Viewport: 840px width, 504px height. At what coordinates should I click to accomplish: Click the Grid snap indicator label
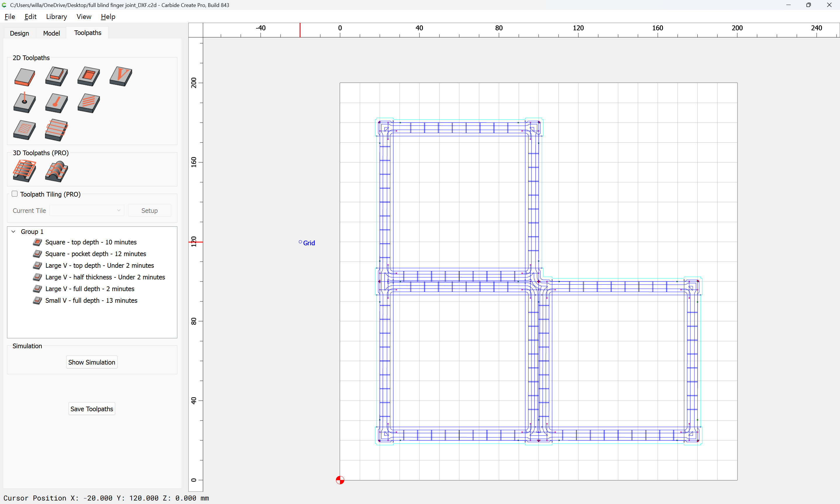[309, 243]
